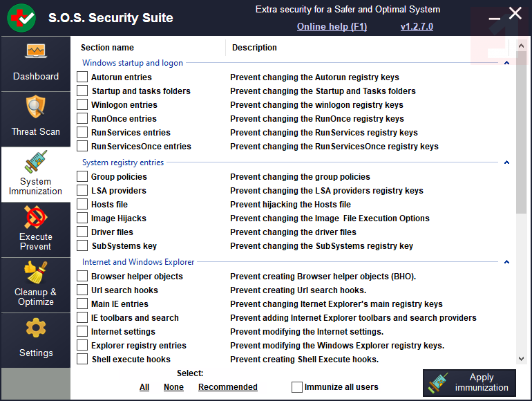This screenshot has height=401, width=532.
Task: Open Cleanup & Optimize broom icon
Action: (x=36, y=272)
